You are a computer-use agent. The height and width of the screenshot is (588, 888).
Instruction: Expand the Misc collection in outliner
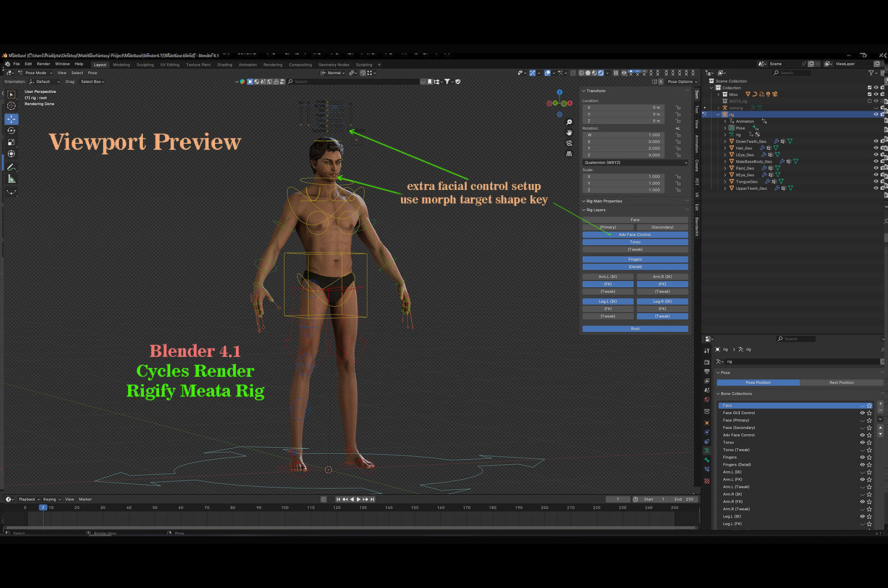click(x=719, y=94)
